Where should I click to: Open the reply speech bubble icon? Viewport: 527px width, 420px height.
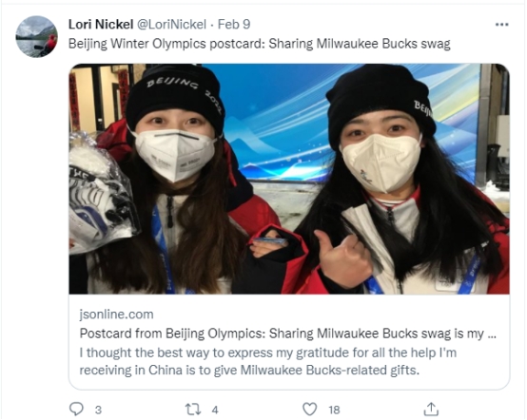tap(76, 410)
